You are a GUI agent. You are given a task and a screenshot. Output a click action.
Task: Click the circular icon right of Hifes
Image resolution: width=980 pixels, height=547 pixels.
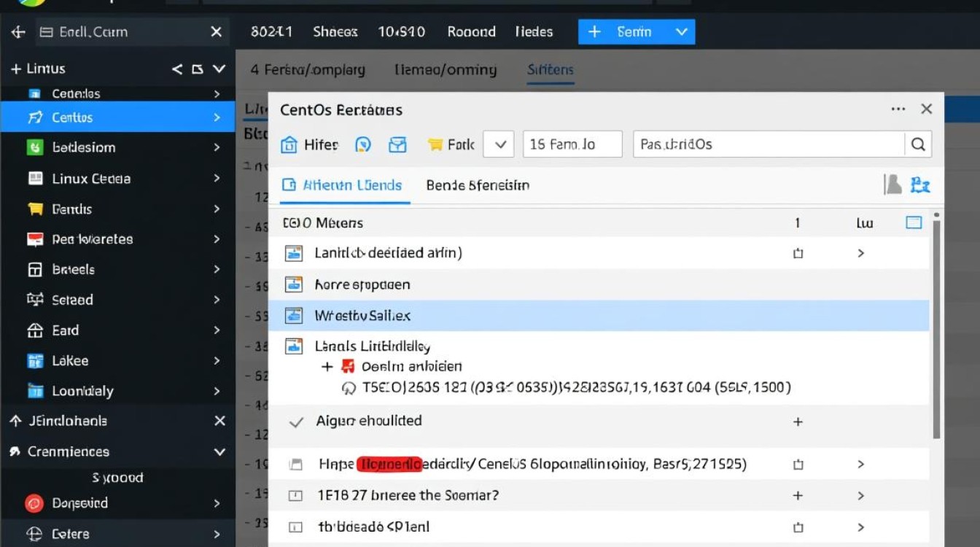click(x=362, y=144)
